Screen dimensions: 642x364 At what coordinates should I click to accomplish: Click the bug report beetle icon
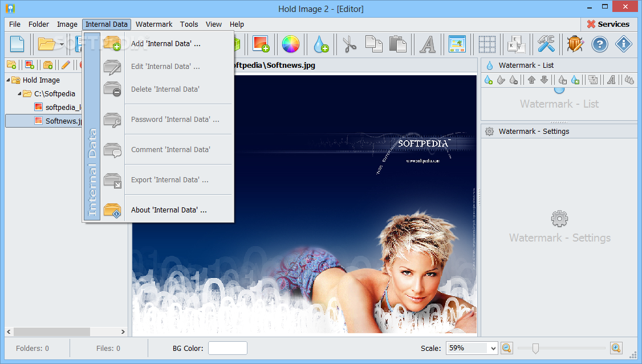pos(575,44)
